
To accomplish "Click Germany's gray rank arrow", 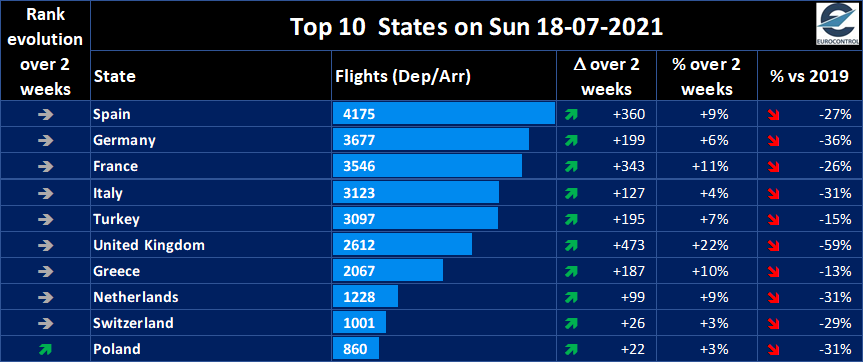I will pos(46,140).
